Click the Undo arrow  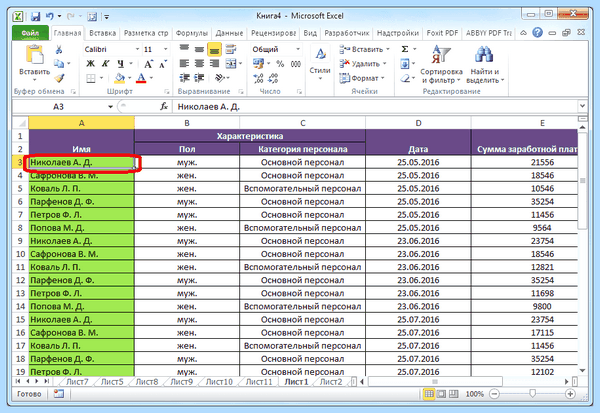click(x=50, y=16)
